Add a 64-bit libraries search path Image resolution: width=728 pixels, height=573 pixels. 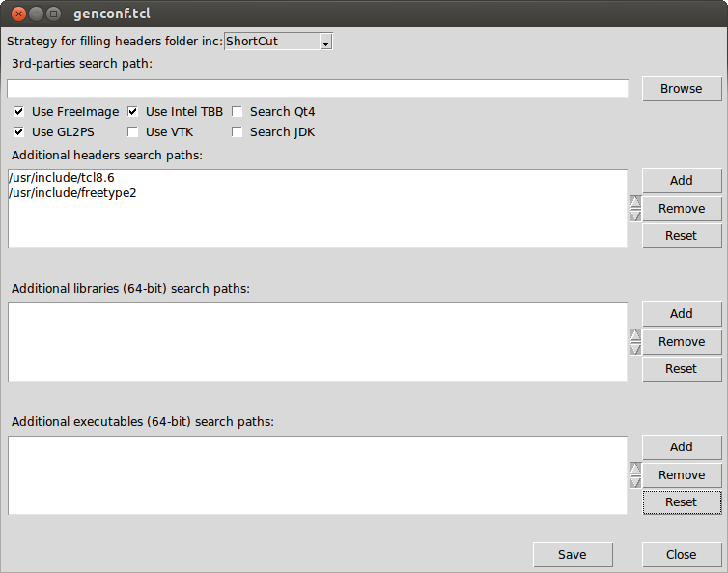pyautogui.click(x=681, y=314)
